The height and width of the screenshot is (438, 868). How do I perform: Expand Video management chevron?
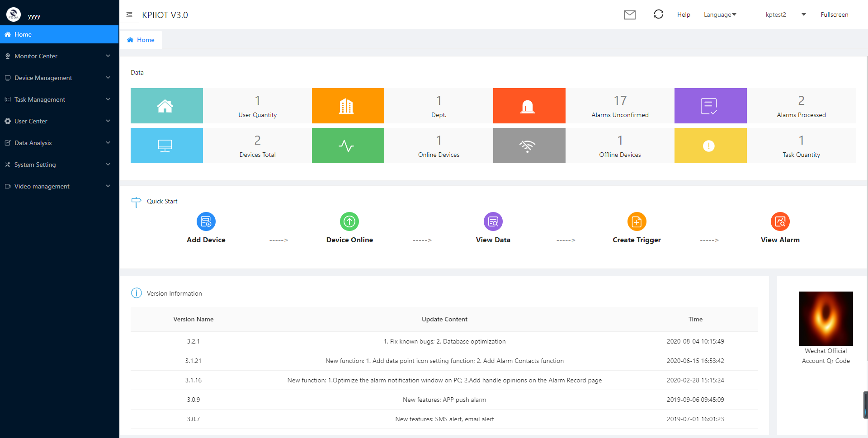[x=108, y=186]
